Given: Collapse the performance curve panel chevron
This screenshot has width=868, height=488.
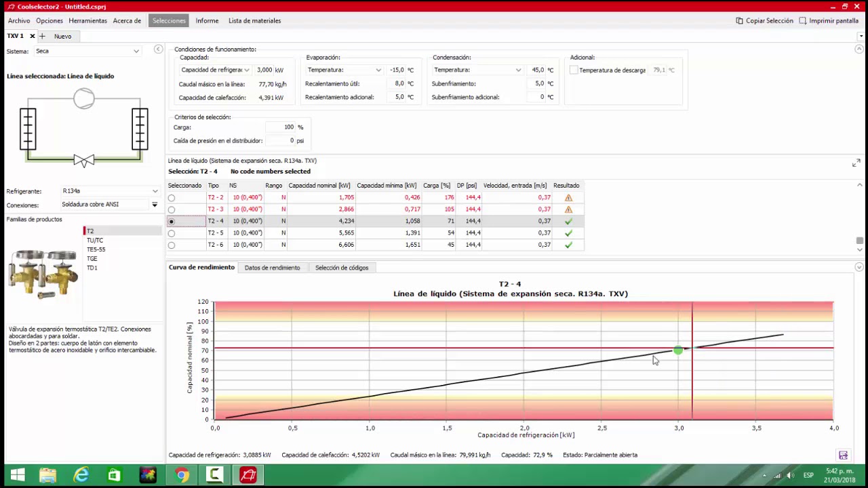Looking at the screenshot, I should click(x=859, y=267).
